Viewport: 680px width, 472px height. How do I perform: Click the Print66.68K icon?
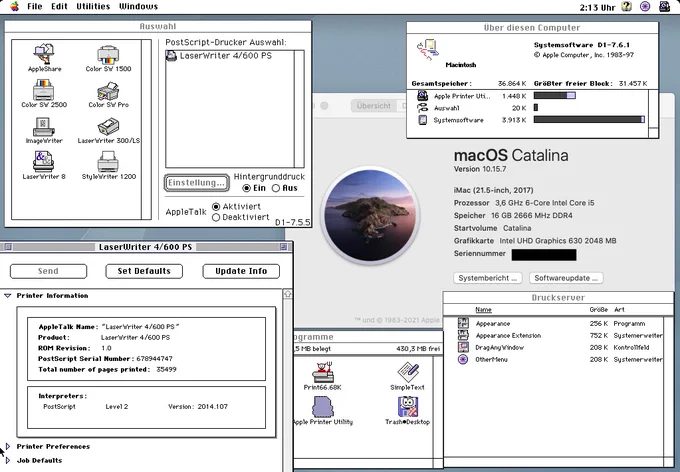323,372
